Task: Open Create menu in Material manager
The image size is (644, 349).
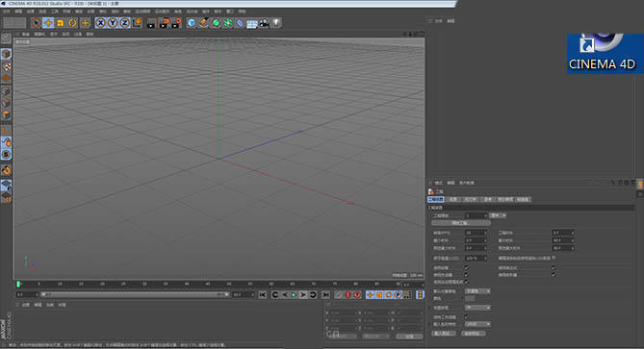Action: 25,305
